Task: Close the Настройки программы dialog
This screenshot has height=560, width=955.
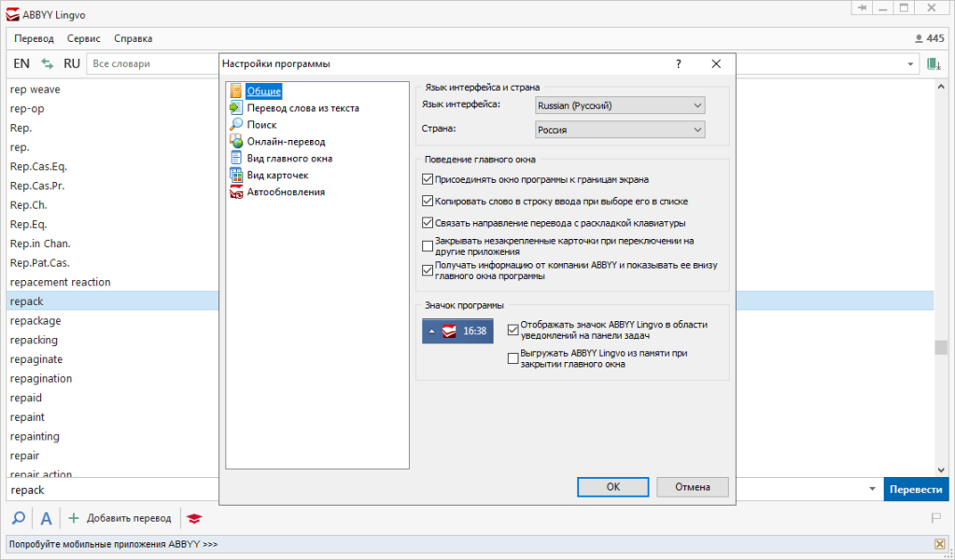Action: tap(716, 63)
